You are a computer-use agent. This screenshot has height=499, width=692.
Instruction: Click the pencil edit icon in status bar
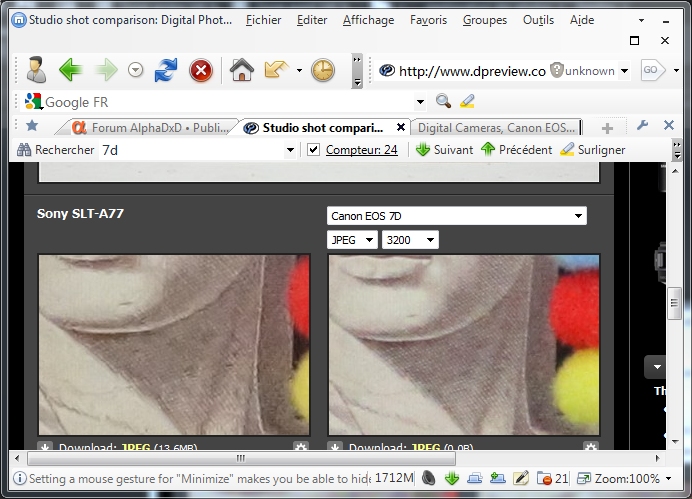521,478
